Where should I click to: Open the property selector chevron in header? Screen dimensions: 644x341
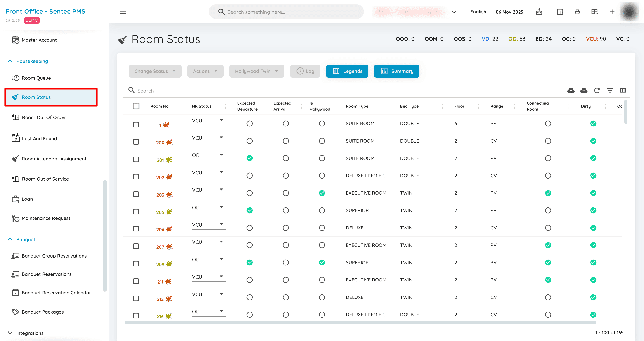pos(454,12)
